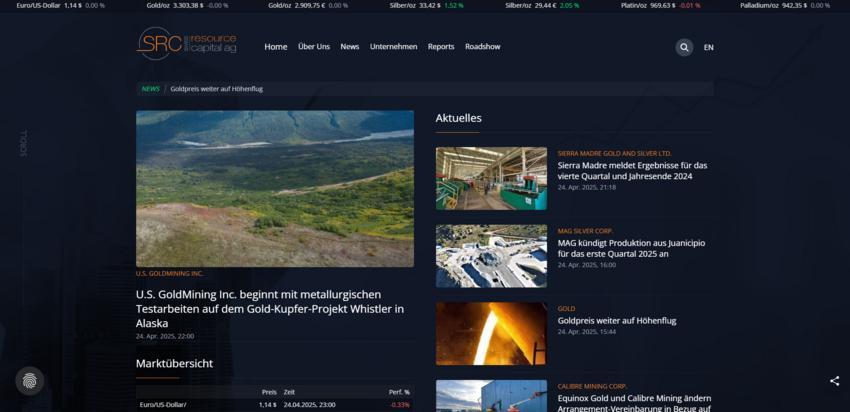This screenshot has height=412, width=850.
Task: Click the Euro/US-Dollar/ table row name
Action: (163, 405)
